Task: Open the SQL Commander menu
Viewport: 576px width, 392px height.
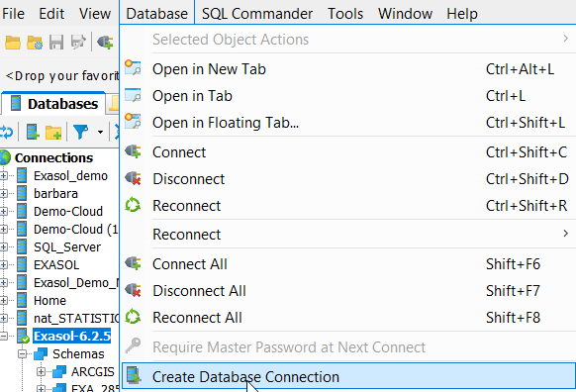Action: (x=257, y=14)
